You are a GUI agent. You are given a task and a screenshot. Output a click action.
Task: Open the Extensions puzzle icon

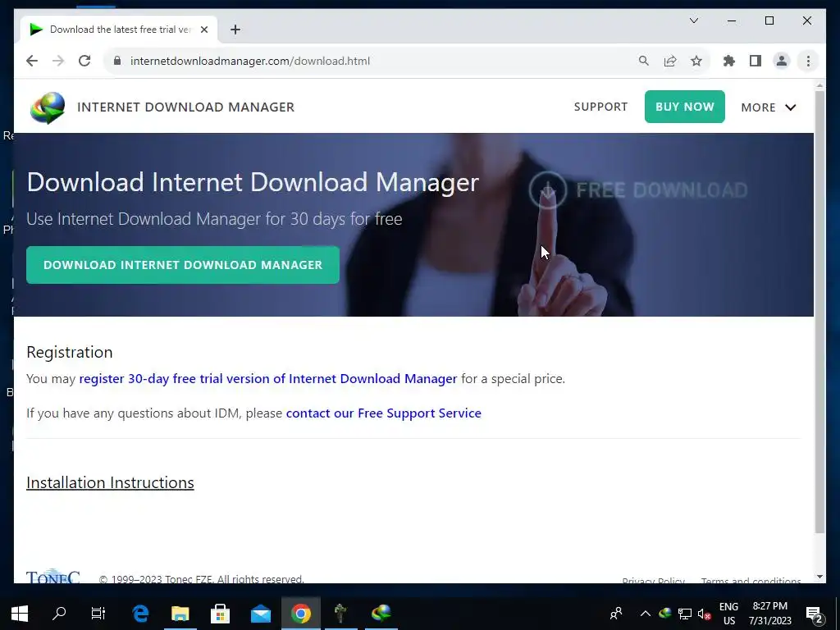tap(729, 61)
